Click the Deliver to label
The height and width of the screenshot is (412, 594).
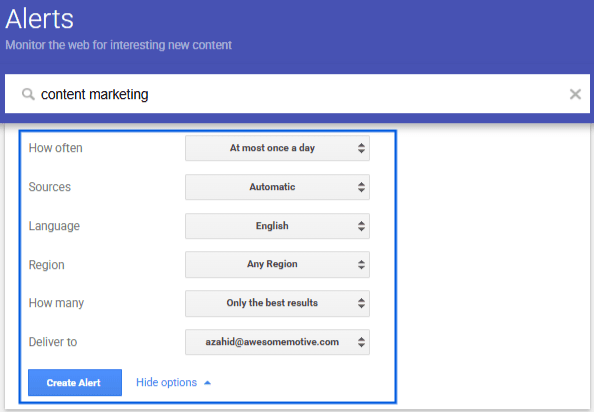(x=53, y=342)
